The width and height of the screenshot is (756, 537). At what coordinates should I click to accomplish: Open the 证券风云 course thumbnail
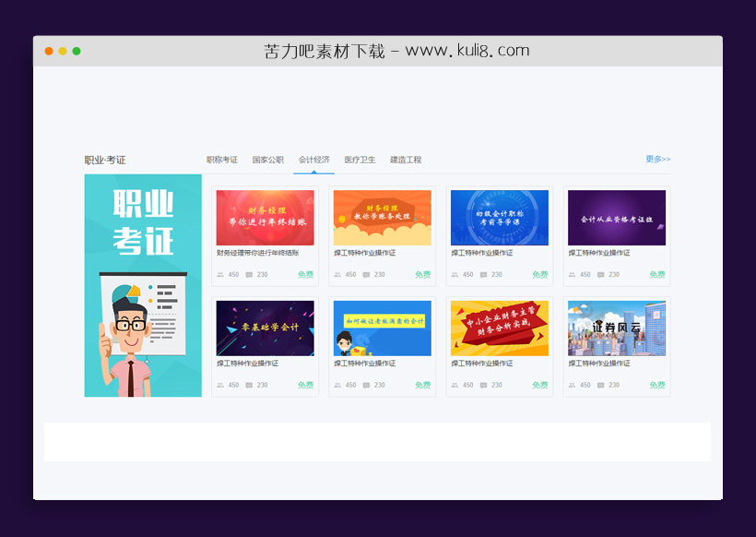[616, 328]
